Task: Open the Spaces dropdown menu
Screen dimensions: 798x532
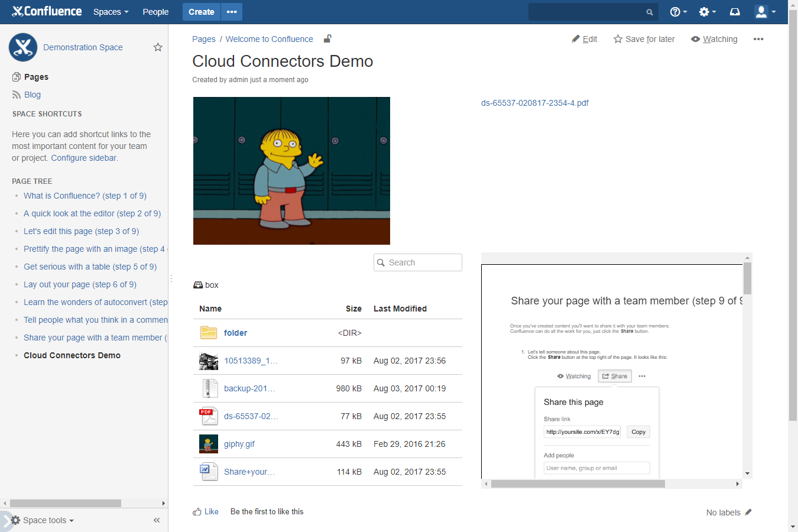Action: [111, 12]
